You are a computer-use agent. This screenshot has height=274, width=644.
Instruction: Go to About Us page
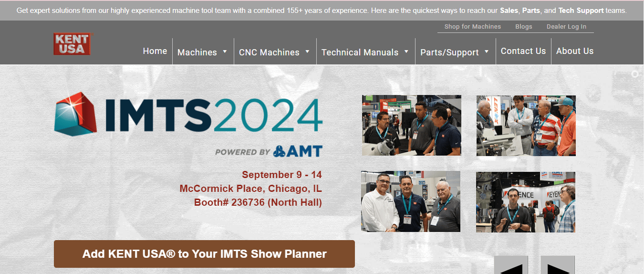575,51
